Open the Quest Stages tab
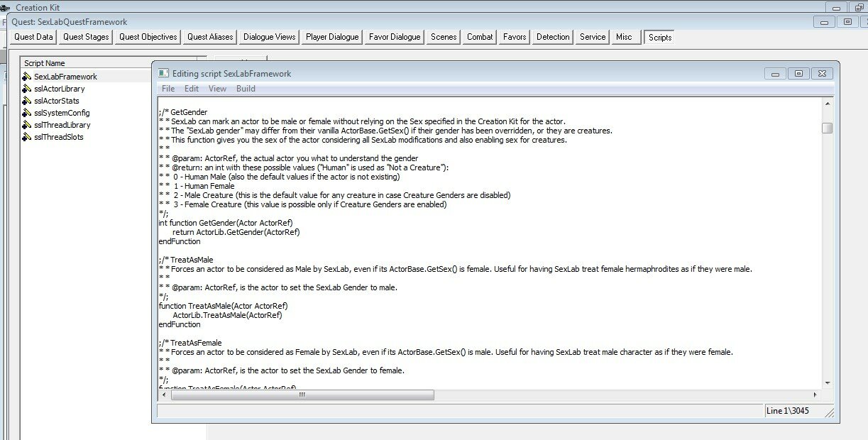 point(86,37)
